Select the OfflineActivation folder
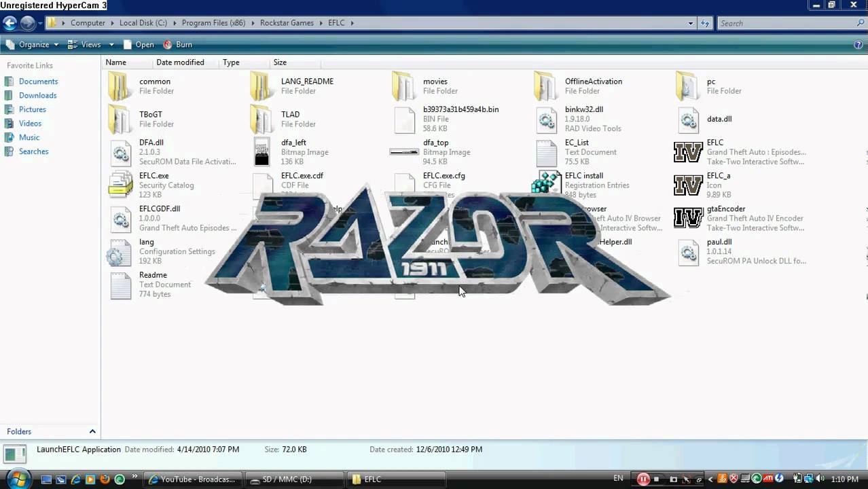This screenshot has width=868, height=489. click(x=578, y=86)
